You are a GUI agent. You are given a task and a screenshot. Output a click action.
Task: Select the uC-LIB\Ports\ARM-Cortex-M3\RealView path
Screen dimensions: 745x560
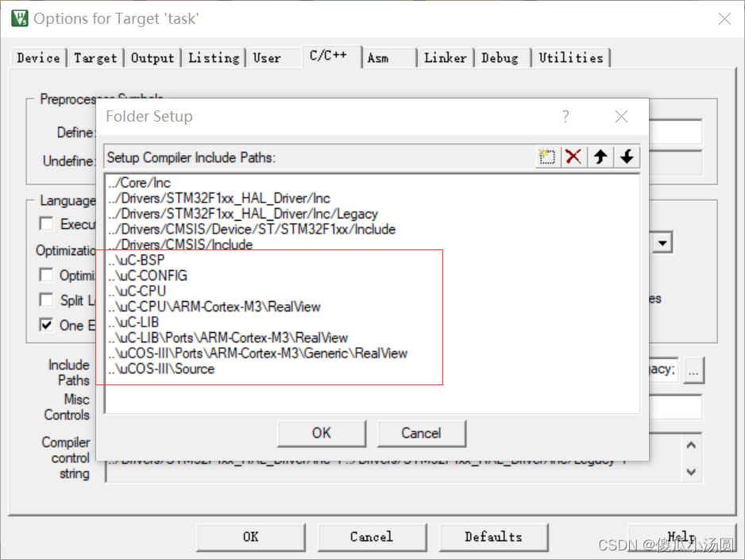tap(228, 338)
